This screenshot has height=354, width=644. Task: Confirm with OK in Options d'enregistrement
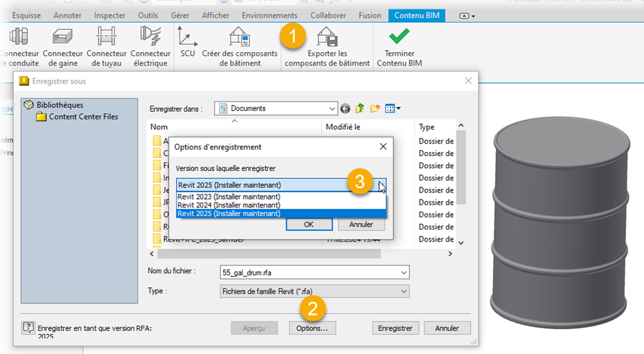coord(309,225)
